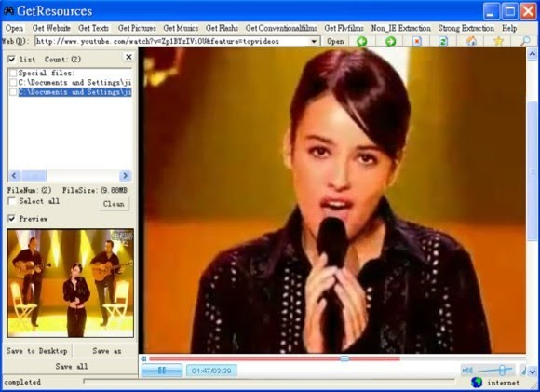The width and height of the screenshot is (540, 392).
Task: Click the preview thumbnail of the performers
Action: coord(71,283)
